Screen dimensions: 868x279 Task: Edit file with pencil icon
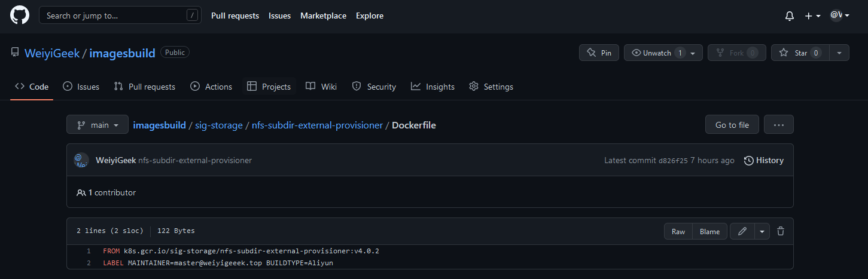pyautogui.click(x=742, y=231)
